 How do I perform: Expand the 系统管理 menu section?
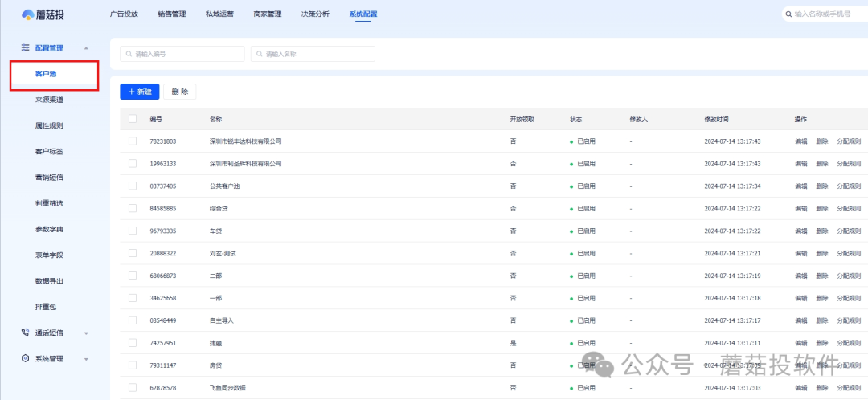(86, 359)
